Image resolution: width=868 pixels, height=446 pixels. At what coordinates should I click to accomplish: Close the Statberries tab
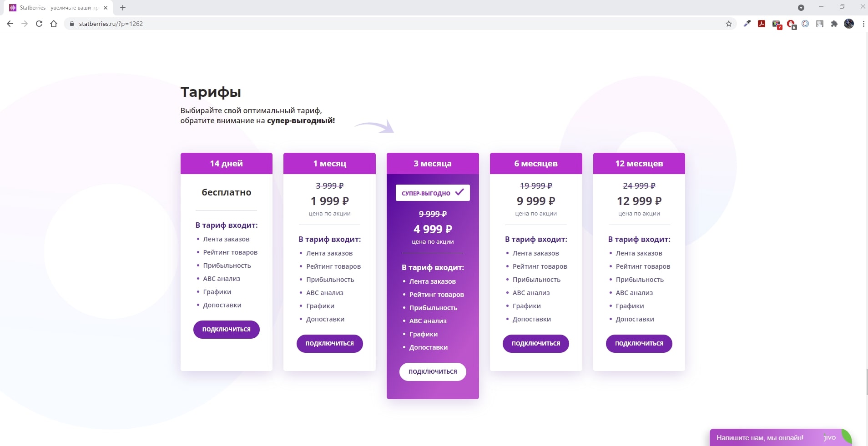(106, 8)
